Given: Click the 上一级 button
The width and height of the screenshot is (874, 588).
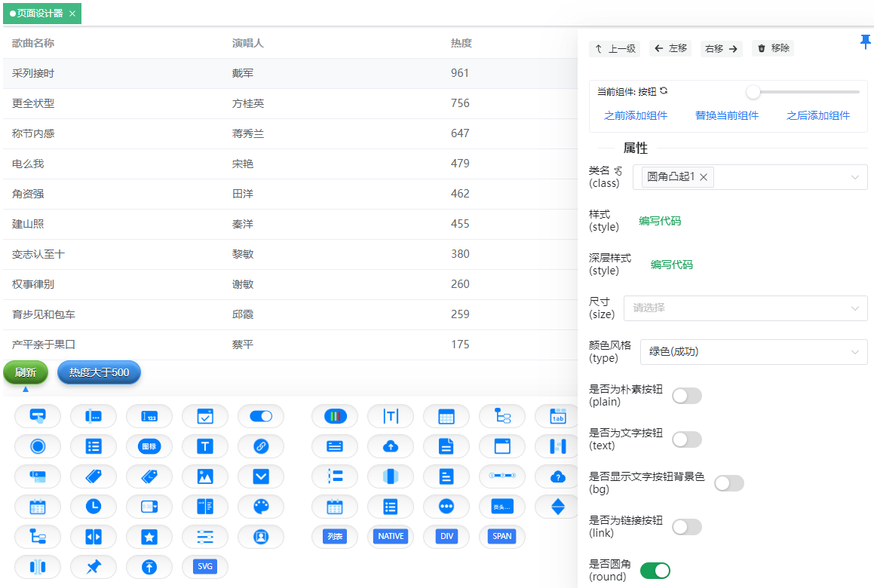Looking at the screenshot, I should (615, 48).
